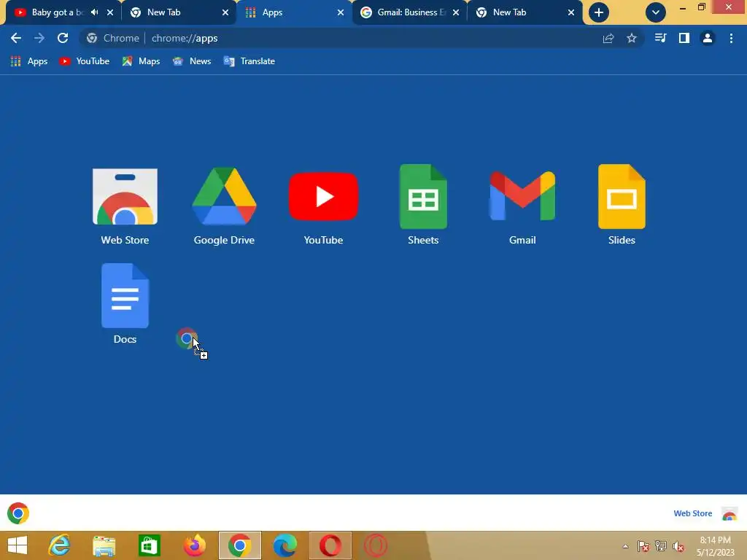
Task: Select the Apps tab
Action: [x=294, y=12]
